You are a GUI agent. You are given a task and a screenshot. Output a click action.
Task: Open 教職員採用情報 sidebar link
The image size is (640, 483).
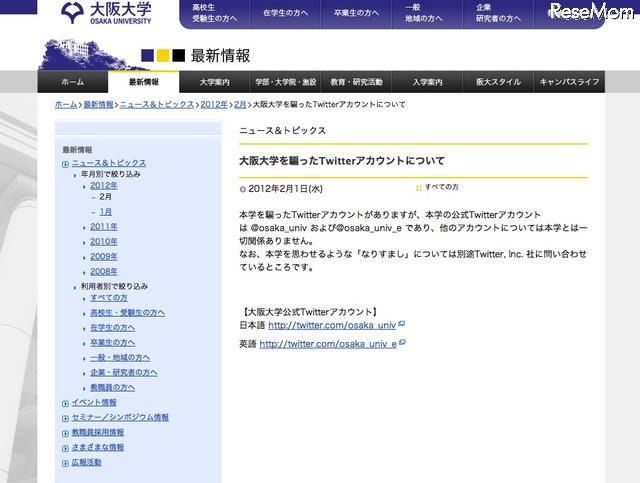(x=98, y=432)
